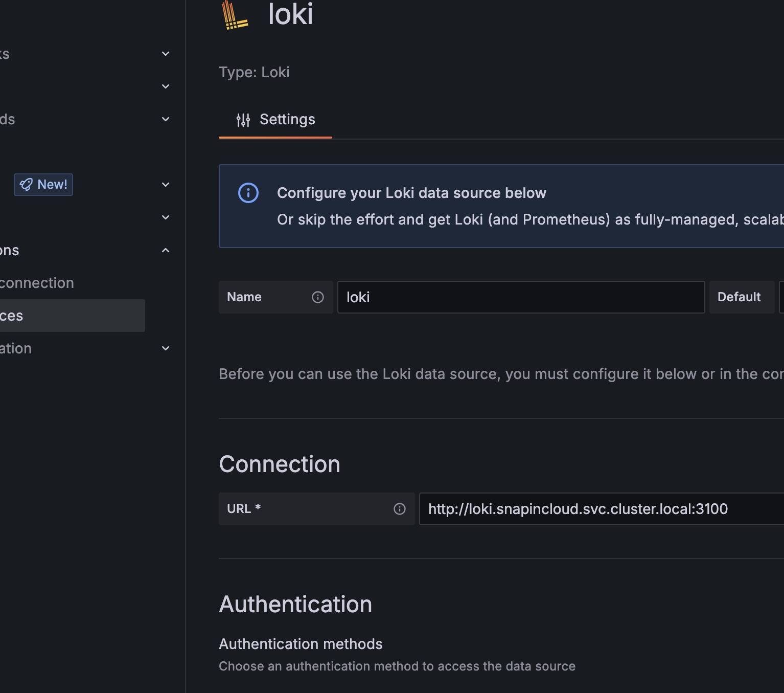Click the 'Configure your Loki data source below' heading
This screenshot has width=784, height=693.
411,193
